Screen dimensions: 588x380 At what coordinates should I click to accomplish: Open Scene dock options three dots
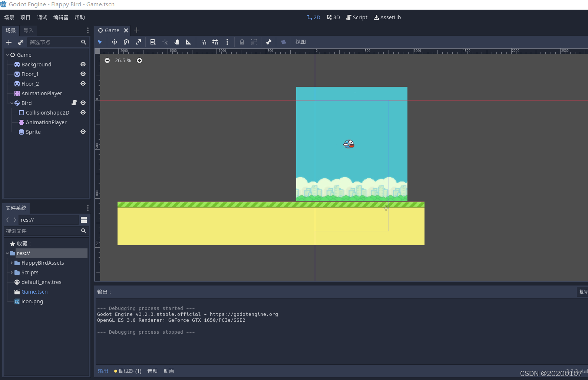click(x=87, y=30)
